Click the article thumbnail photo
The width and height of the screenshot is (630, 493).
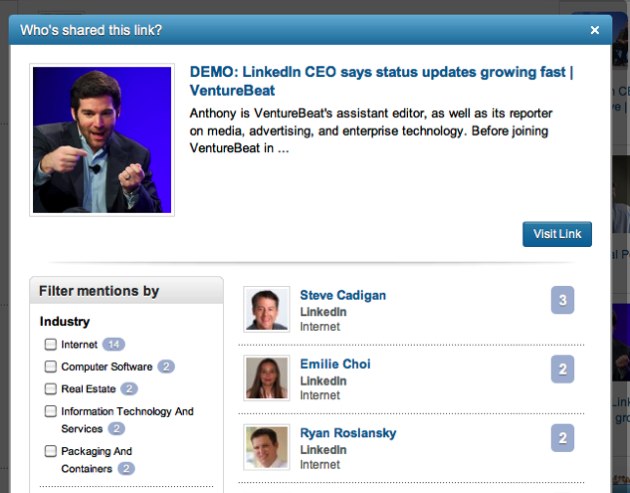pyautogui.click(x=102, y=141)
